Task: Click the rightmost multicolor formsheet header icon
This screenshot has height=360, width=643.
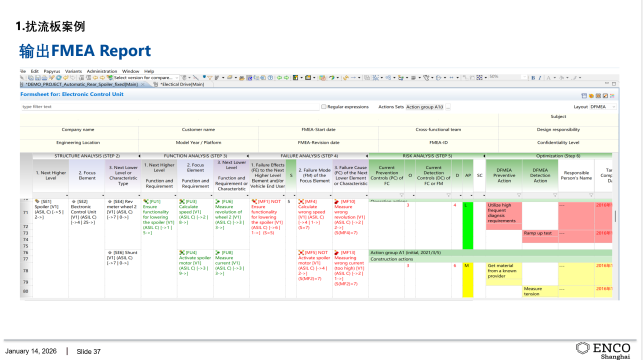Action: pyautogui.click(x=612, y=96)
